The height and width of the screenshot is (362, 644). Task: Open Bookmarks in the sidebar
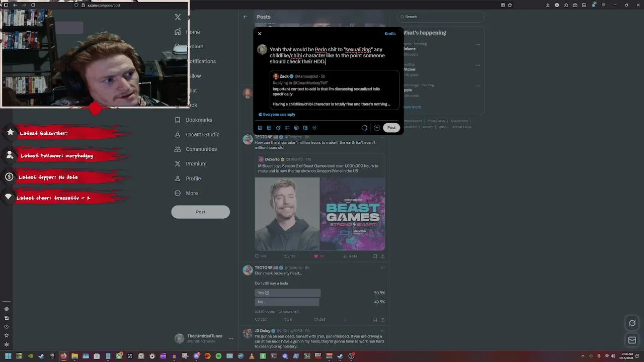click(x=193, y=120)
